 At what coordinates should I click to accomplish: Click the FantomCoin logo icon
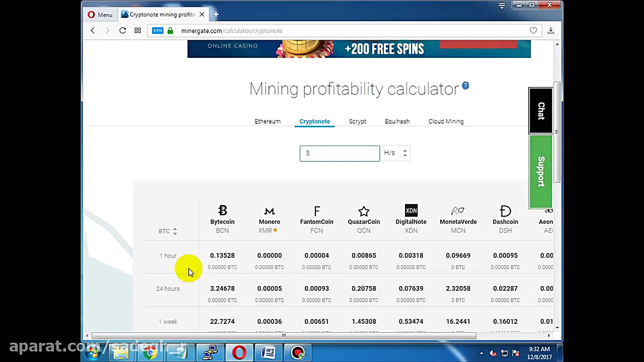pyautogui.click(x=316, y=211)
